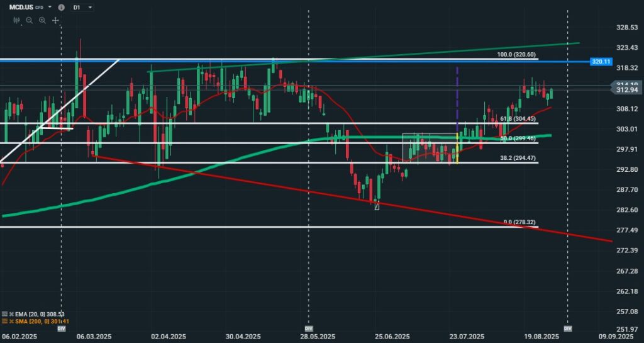Image resolution: width=644 pixels, height=343 pixels.
Task: Open EMA indicator settings icon
Action: [4, 313]
